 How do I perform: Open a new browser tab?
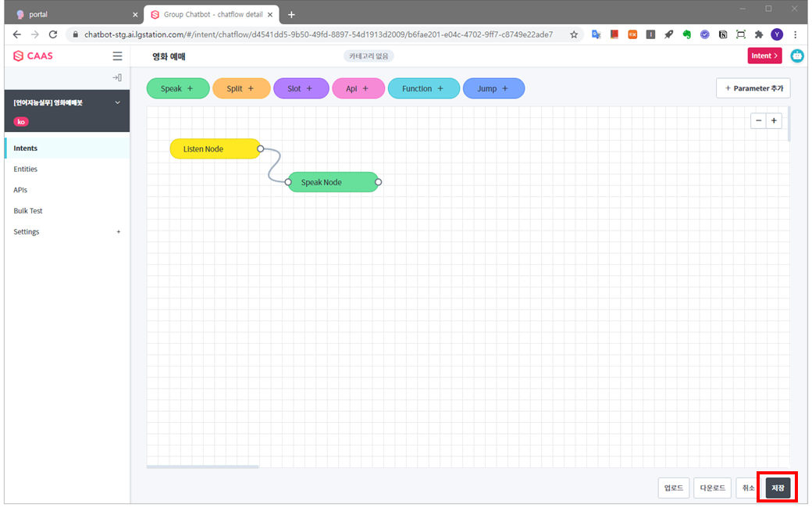pyautogui.click(x=291, y=15)
